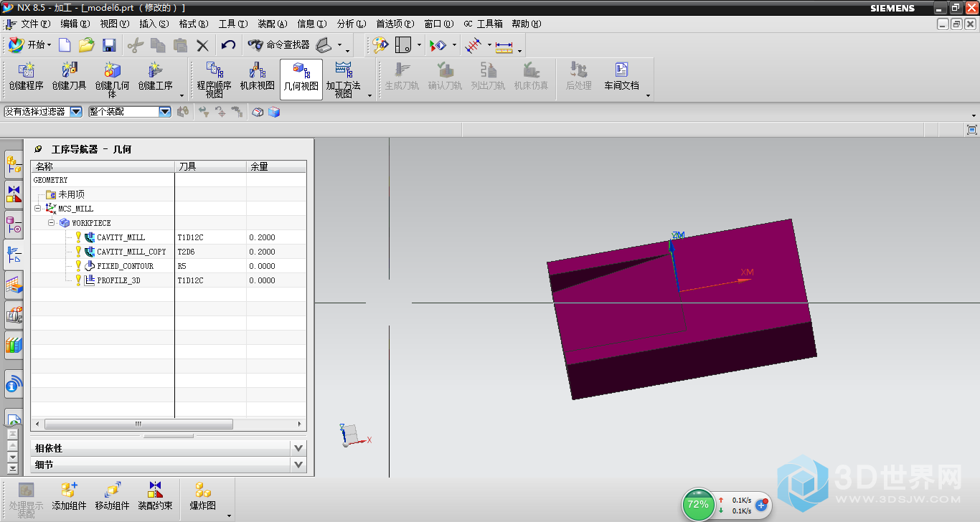
Task: Click Move Component (移动组件)
Action: (x=113, y=496)
